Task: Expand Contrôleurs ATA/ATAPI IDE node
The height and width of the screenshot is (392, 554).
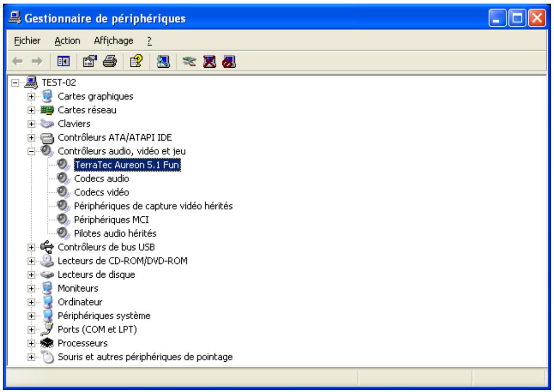Action: click(31, 137)
